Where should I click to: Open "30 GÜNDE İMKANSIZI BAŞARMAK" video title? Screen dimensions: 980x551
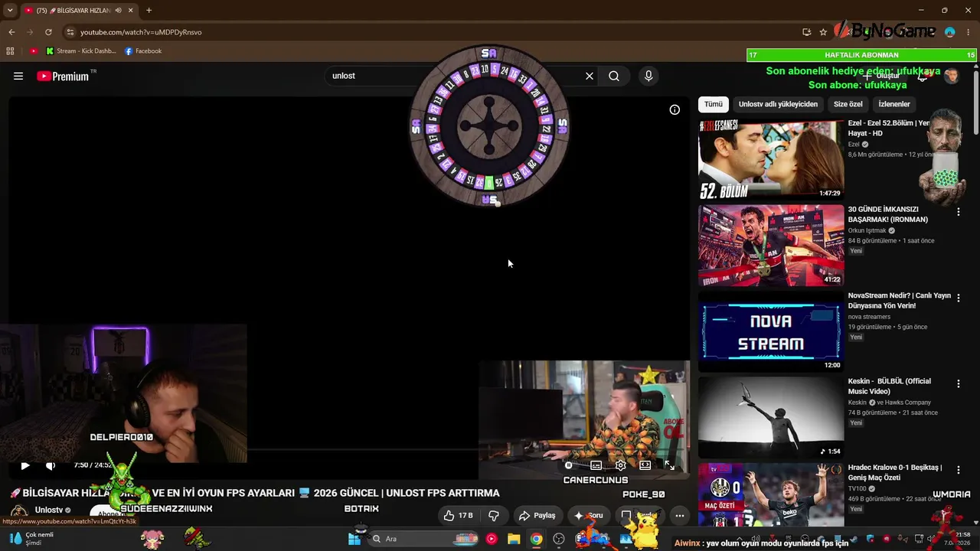[888, 214]
